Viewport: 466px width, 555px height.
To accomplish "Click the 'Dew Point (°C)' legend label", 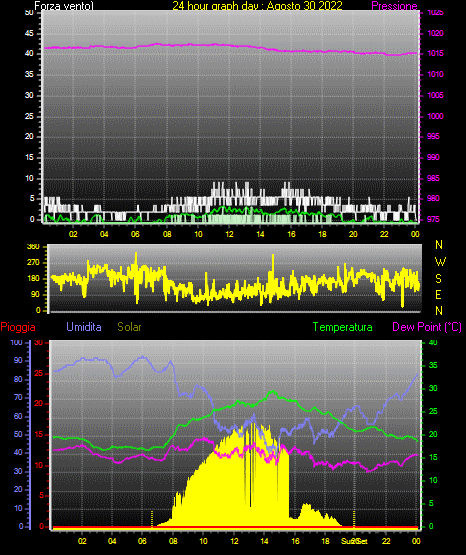I will tap(427, 327).
